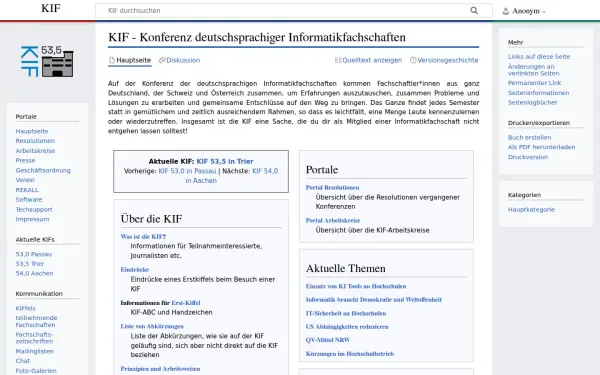600x375 pixels.
Task: Click the Hauptseite page icon
Action: (x=112, y=60)
